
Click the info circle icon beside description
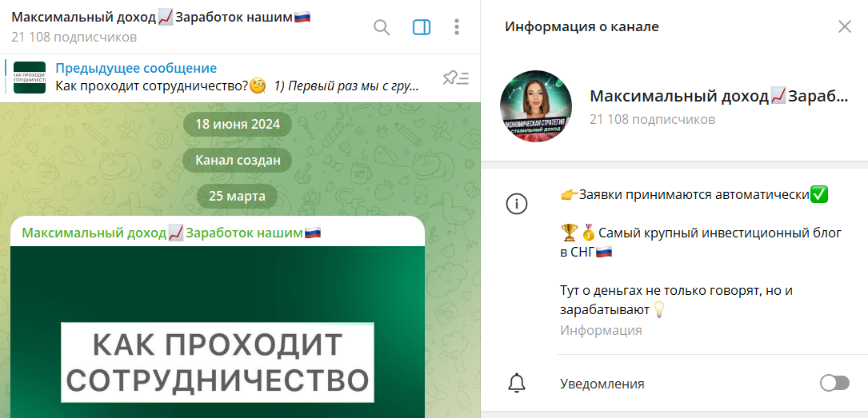(517, 204)
